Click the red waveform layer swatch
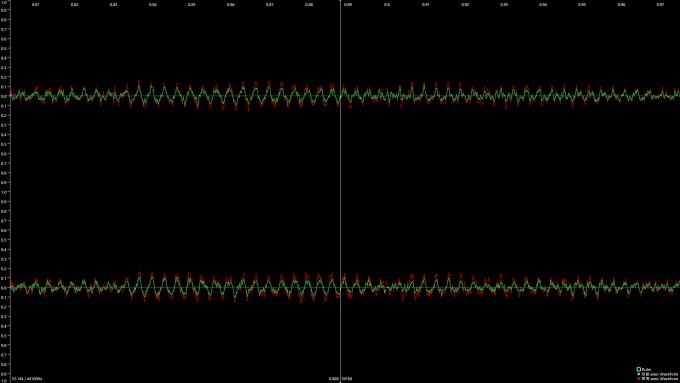This screenshot has width=680, height=383. coord(638,379)
